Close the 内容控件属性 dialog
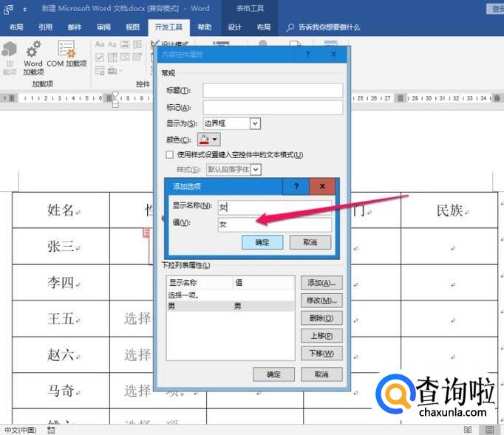Screen dimensions: 504x435 (334, 54)
